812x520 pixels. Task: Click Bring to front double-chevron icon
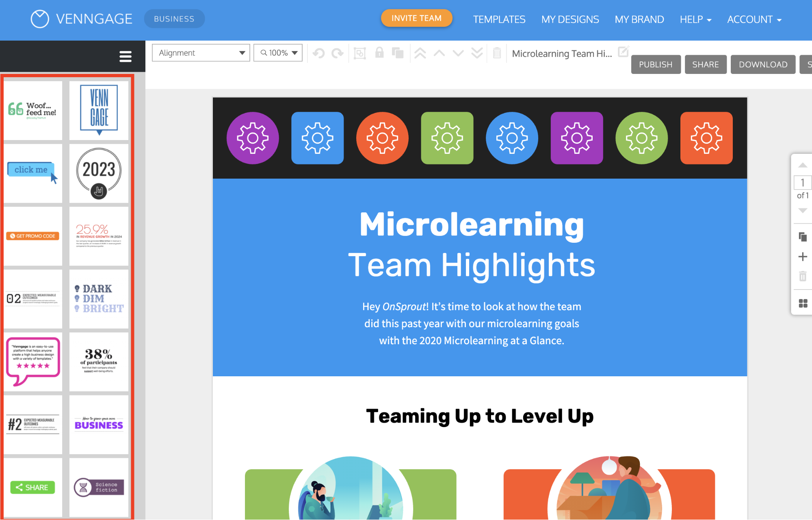[420, 53]
